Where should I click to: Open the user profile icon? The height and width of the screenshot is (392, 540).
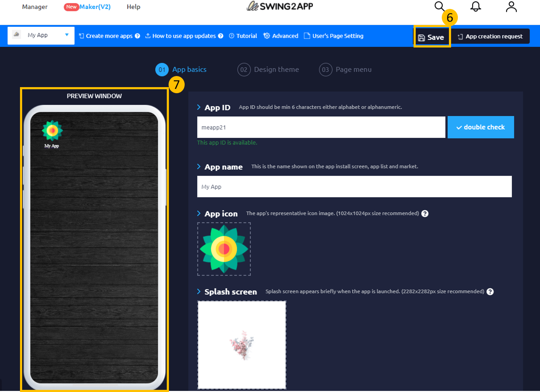(511, 6)
